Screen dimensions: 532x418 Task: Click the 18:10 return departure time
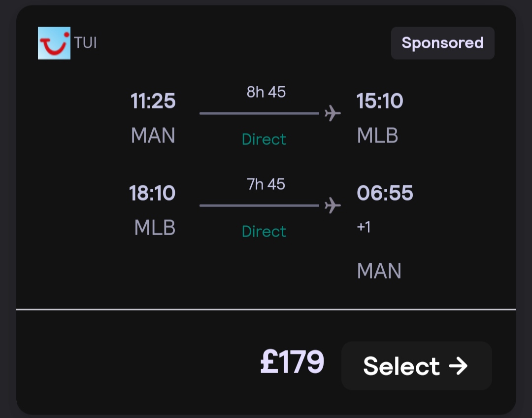click(152, 193)
